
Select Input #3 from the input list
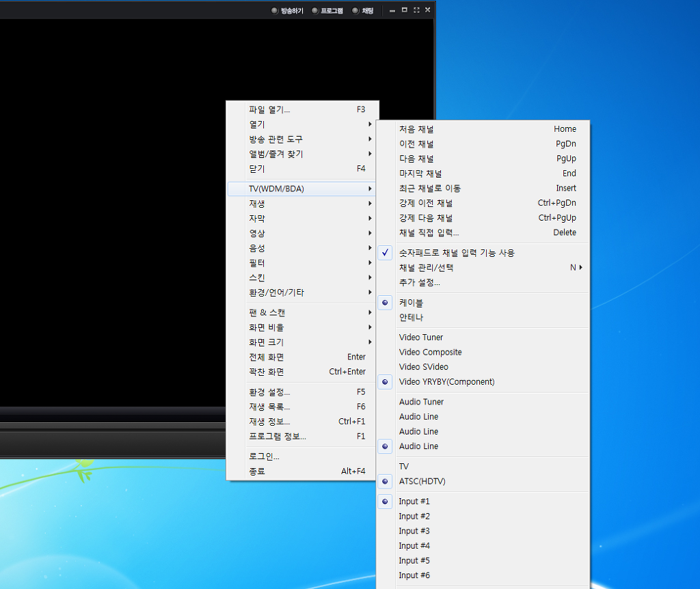[414, 531]
